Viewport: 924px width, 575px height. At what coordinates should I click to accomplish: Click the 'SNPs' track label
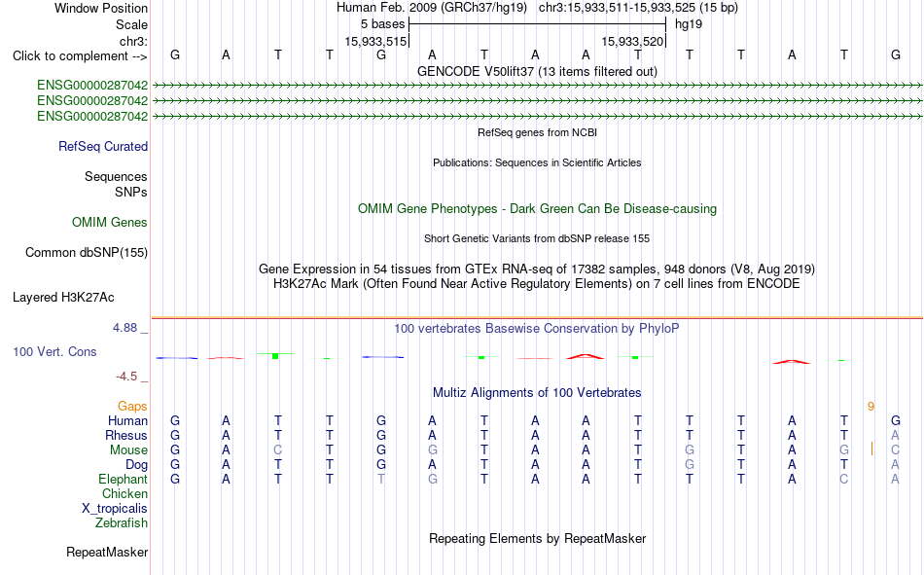coord(131,193)
